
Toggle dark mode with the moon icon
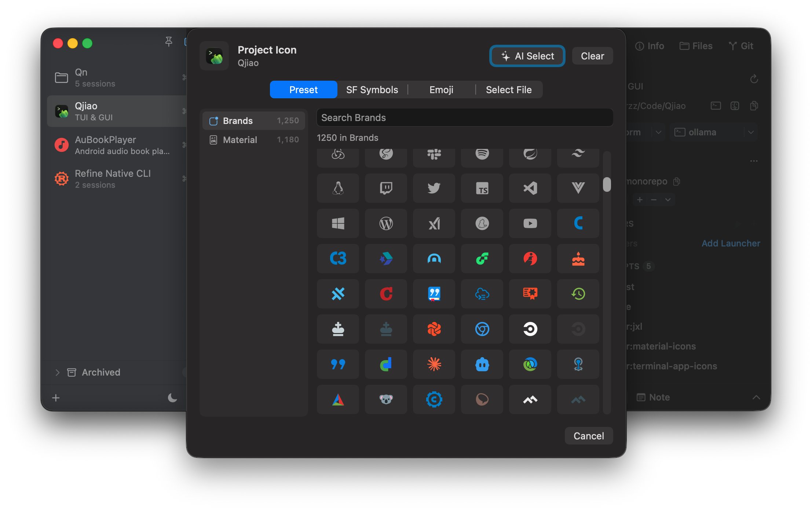pyautogui.click(x=172, y=398)
